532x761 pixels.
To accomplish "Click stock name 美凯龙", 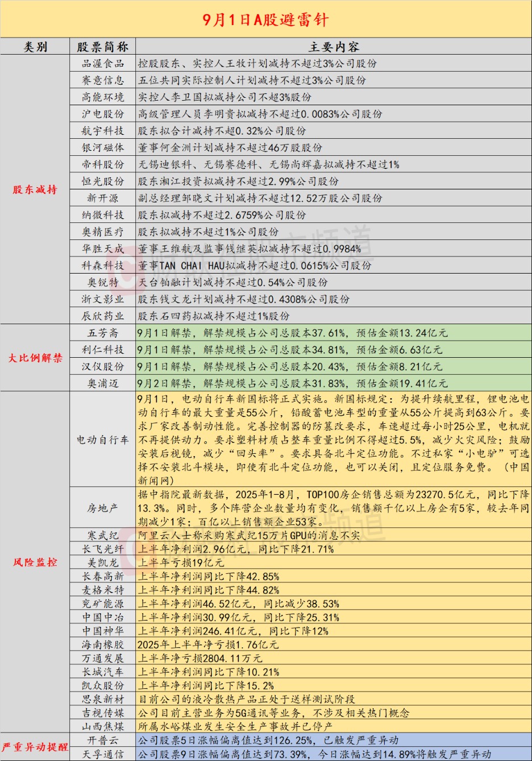I will click(x=103, y=563).
